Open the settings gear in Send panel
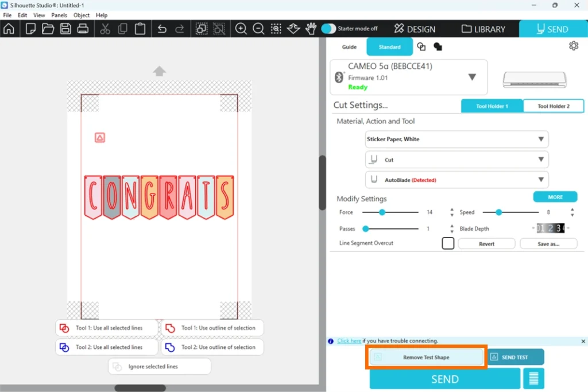The height and width of the screenshot is (392, 588). 573,46
